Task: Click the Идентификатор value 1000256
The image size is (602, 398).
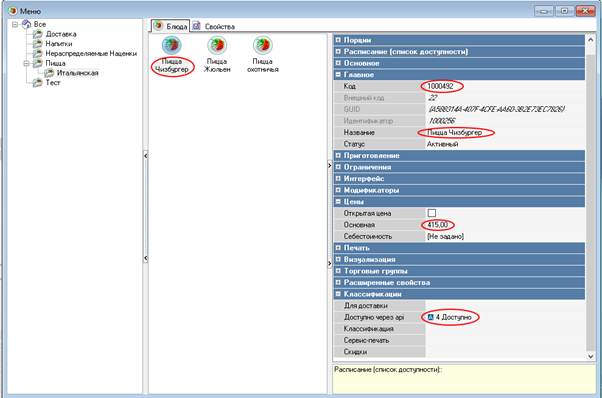Action: [x=442, y=121]
